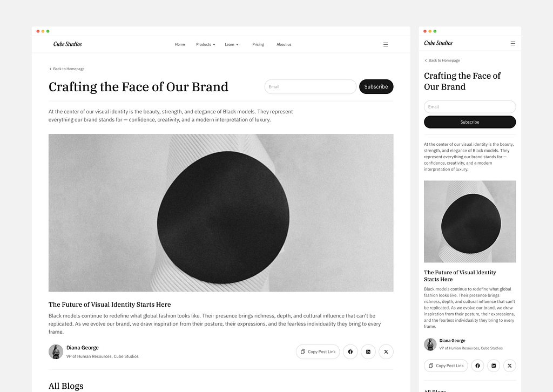
Task: Share the post on X
Action: pos(386,352)
